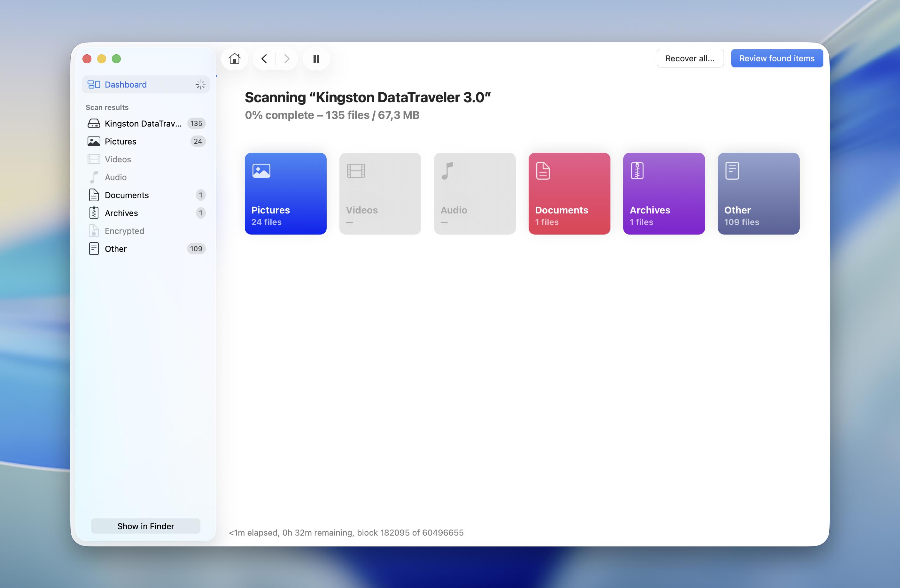Open the Pictures 24 files card
This screenshot has height=588, width=900.
click(285, 194)
